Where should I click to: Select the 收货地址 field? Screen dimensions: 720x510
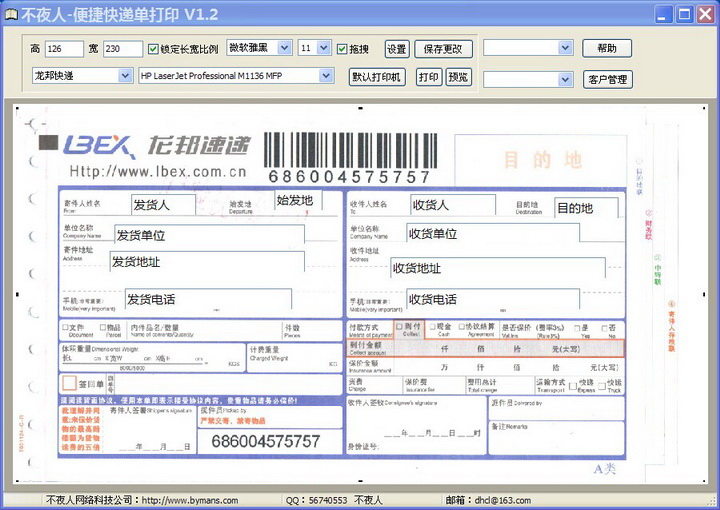click(498, 268)
